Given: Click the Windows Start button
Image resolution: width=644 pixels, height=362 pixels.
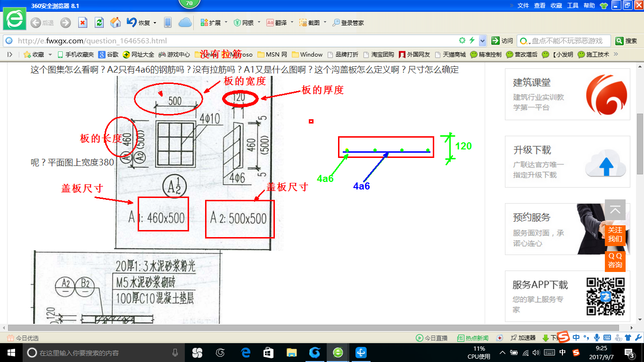Looking at the screenshot, I should 11,352.
